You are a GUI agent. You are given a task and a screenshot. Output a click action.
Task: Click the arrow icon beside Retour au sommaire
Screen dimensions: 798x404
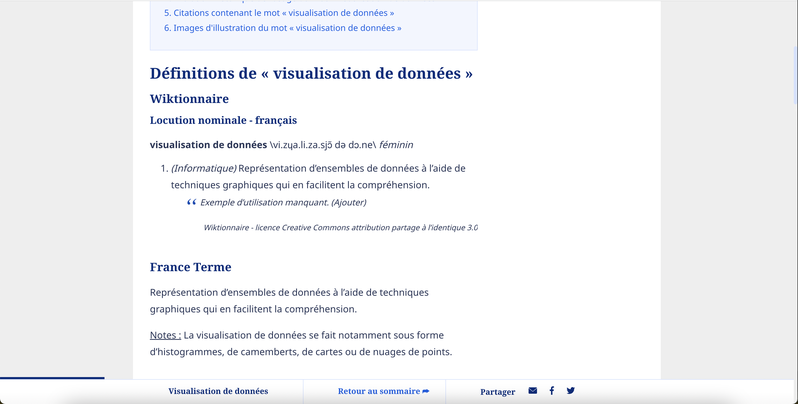tap(426, 391)
